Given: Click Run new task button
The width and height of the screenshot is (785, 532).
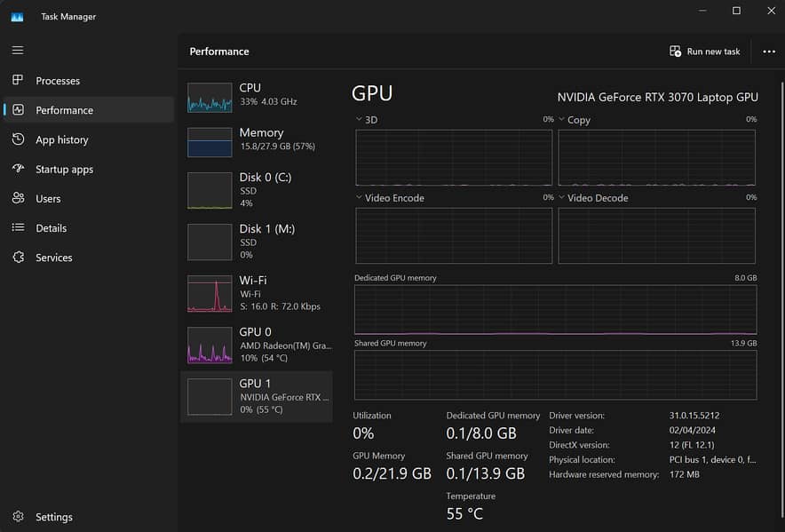Looking at the screenshot, I should [705, 52].
